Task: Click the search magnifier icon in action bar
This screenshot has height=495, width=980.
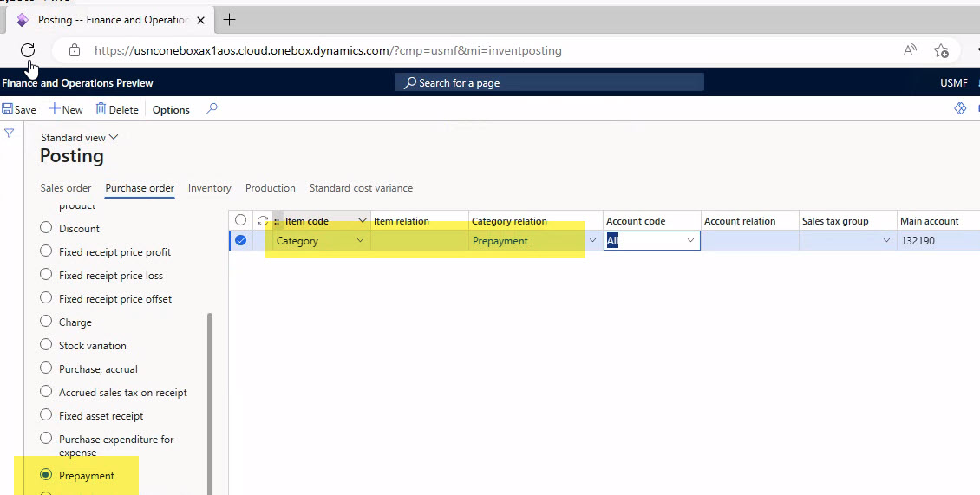Action: (212, 109)
